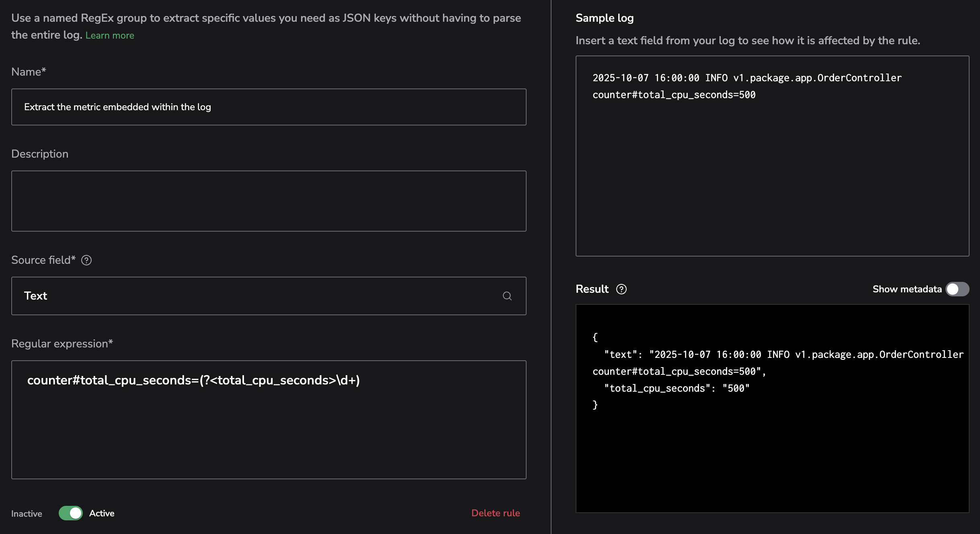The width and height of the screenshot is (980, 534).
Task: Enable the Show metadata toggle
Action: click(957, 289)
